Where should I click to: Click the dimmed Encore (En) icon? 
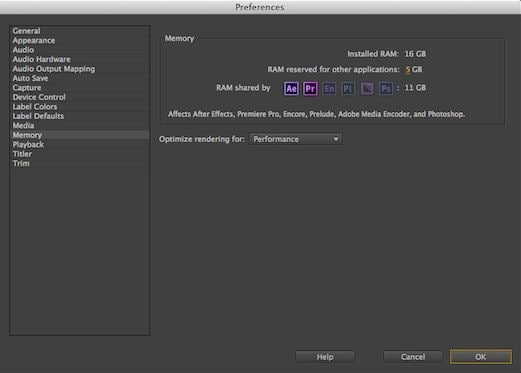tap(329, 89)
